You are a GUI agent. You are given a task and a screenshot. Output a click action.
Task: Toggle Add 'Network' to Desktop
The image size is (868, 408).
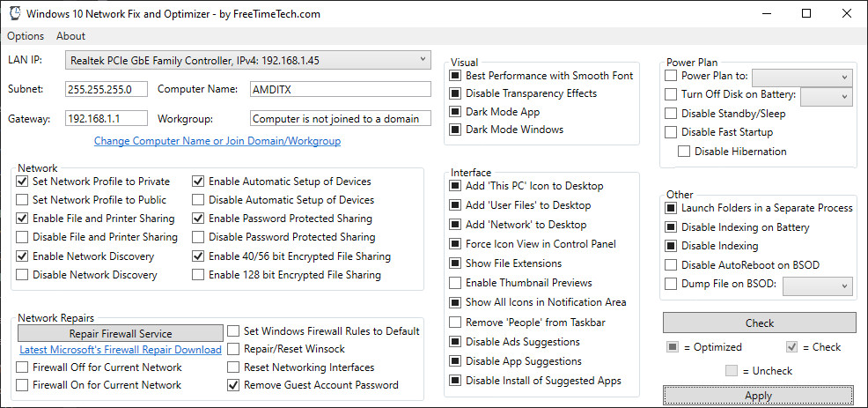click(x=455, y=225)
